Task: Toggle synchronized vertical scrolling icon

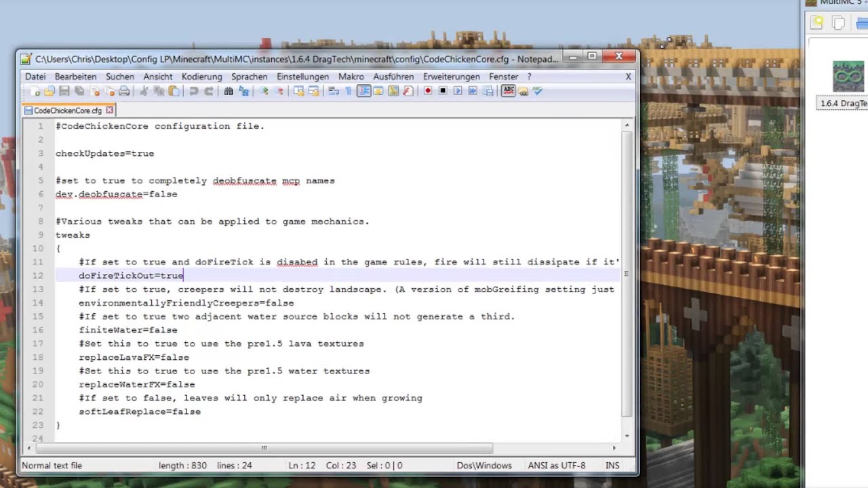Action: [298, 91]
